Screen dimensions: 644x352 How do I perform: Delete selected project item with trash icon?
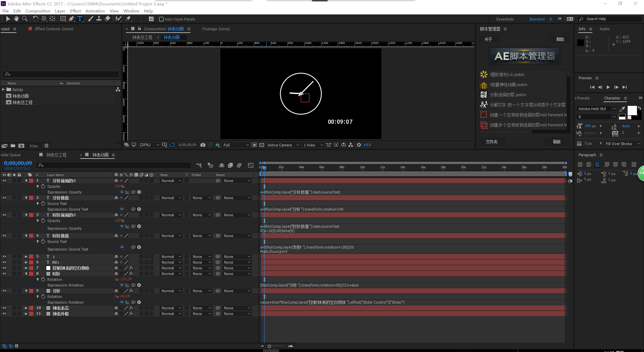(47, 146)
